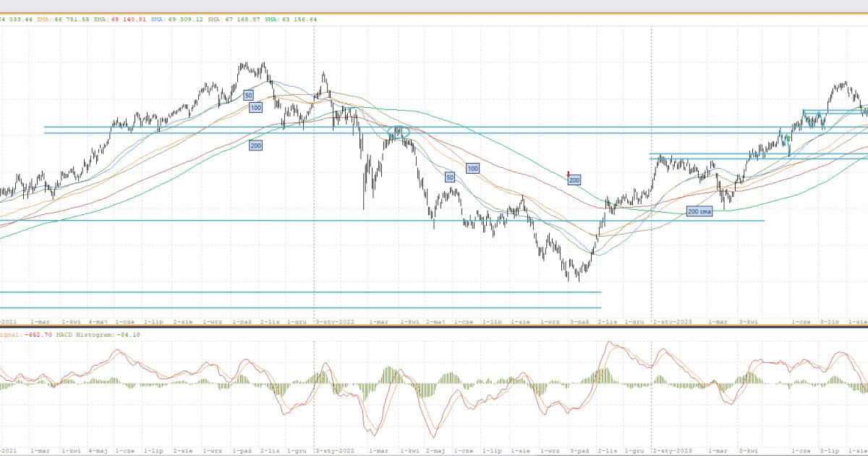Click 3-paź on the bottom MACD date axis
Viewport: 868px width, 456px height.
click(581, 449)
